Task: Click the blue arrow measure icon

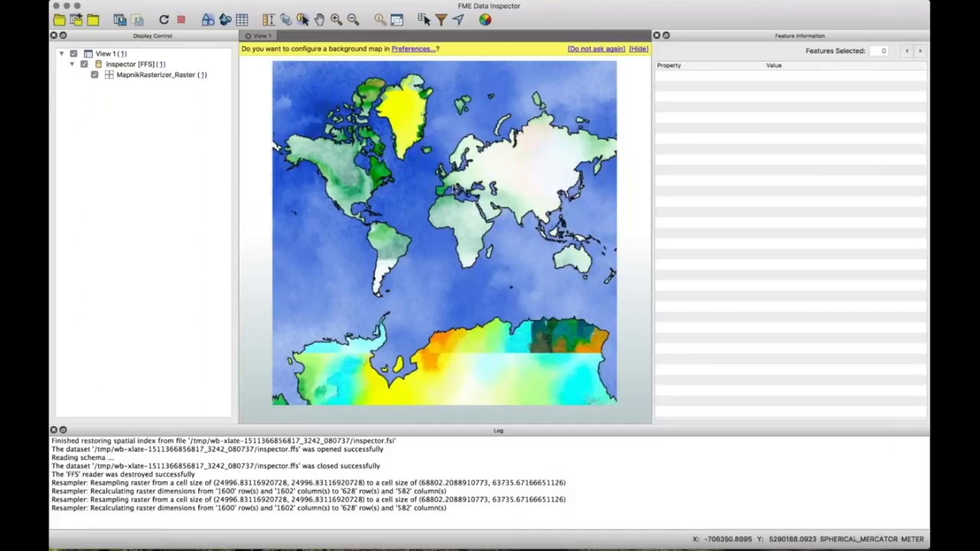Action: click(x=458, y=20)
